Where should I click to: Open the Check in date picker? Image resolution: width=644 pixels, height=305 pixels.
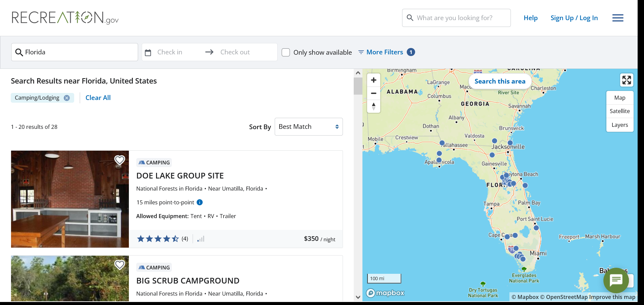tap(170, 52)
